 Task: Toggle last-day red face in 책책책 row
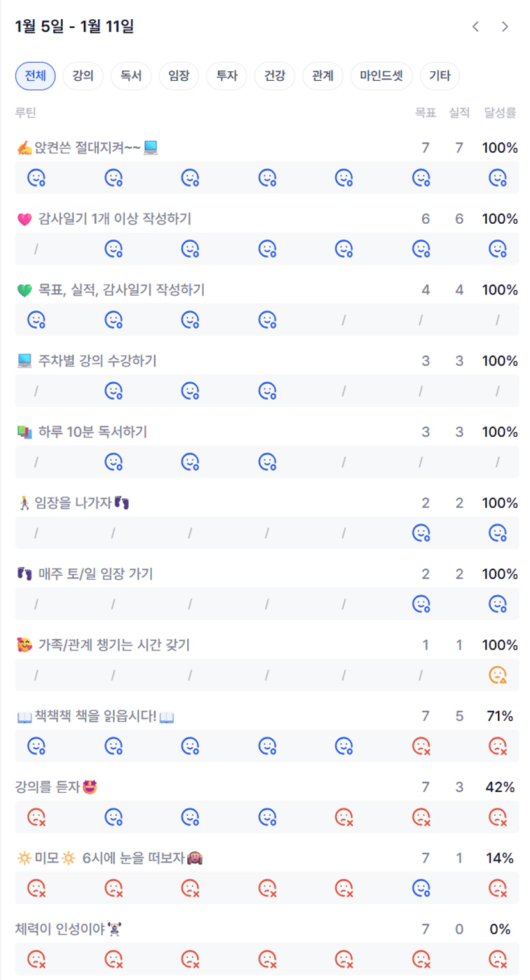497,746
